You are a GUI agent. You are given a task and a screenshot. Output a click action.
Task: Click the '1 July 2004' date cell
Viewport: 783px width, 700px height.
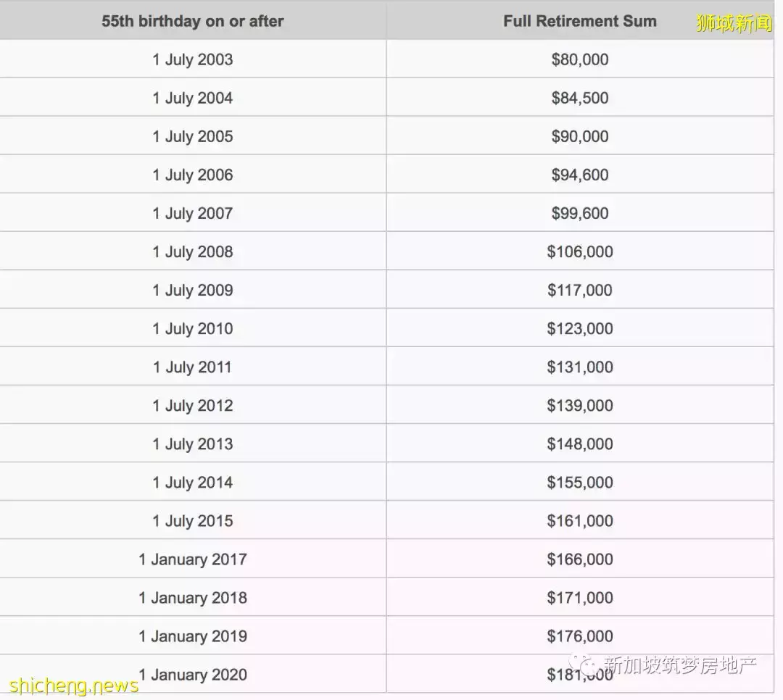point(193,98)
